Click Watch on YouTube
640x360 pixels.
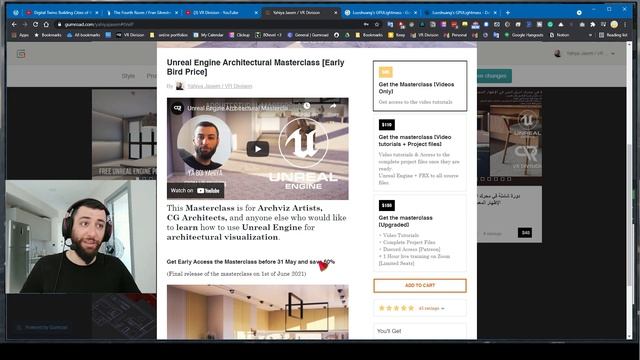pos(195,191)
